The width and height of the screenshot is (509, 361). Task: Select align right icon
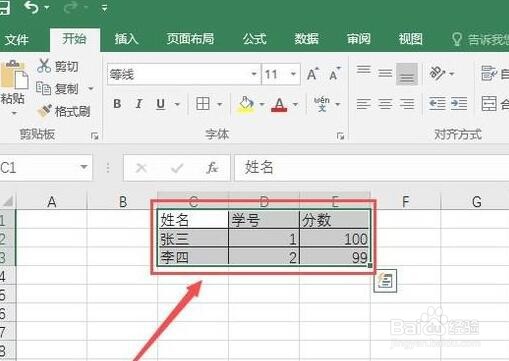pos(407,104)
